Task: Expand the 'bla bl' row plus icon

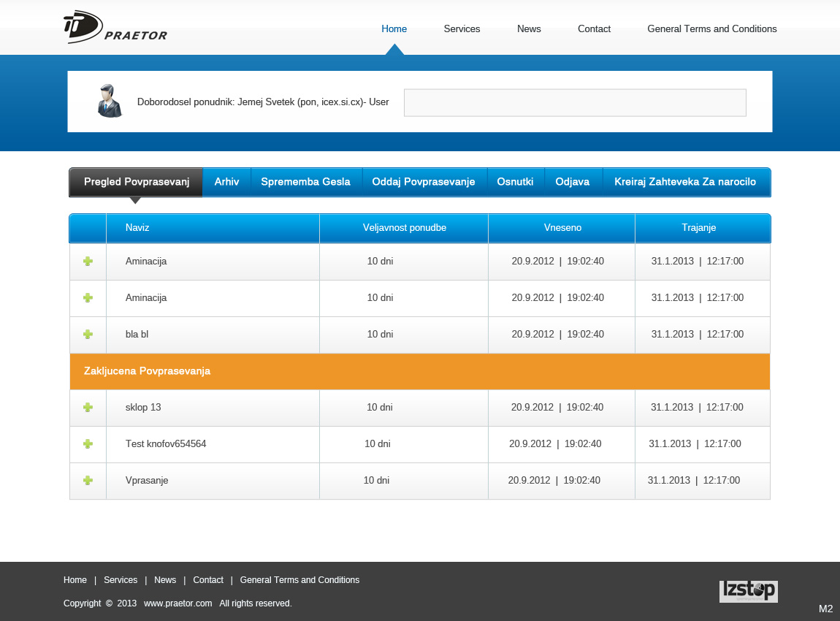Action: (88, 335)
